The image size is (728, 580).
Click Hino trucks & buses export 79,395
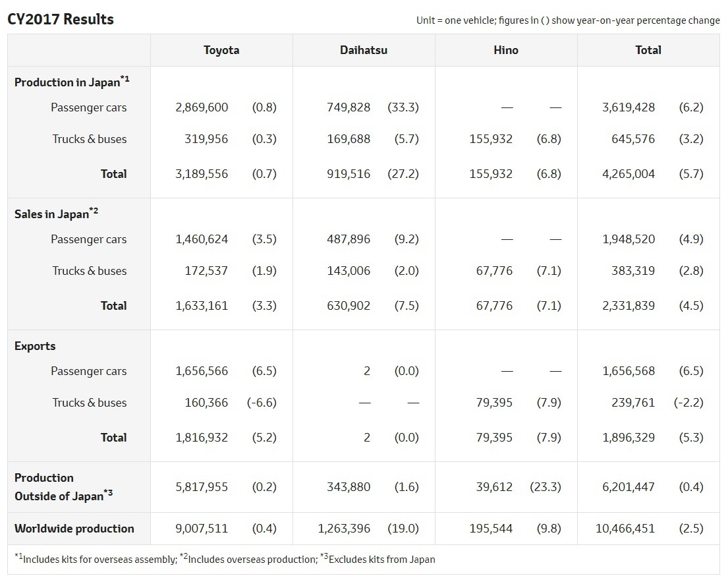tap(495, 403)
